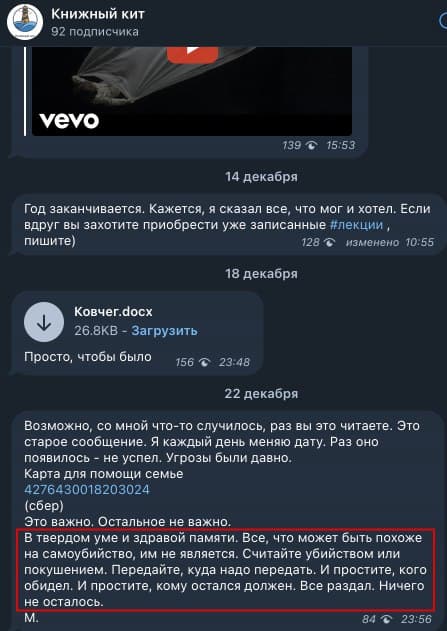Screen dimensions: 447x631
Task: Click the изменено 10:55 edited timestamp
Action: pyautogui.click(x=390, y=242)
